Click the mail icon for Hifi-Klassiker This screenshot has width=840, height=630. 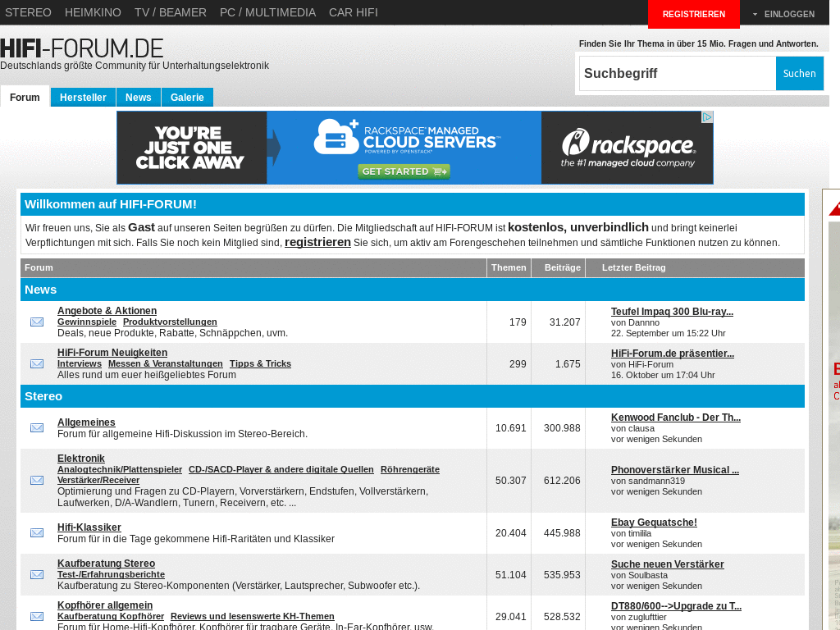pos(36,532)
